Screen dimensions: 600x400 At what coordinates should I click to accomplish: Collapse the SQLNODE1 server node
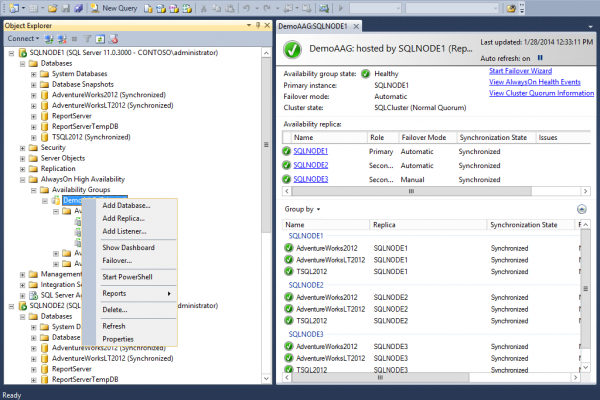tap(9, 51)
